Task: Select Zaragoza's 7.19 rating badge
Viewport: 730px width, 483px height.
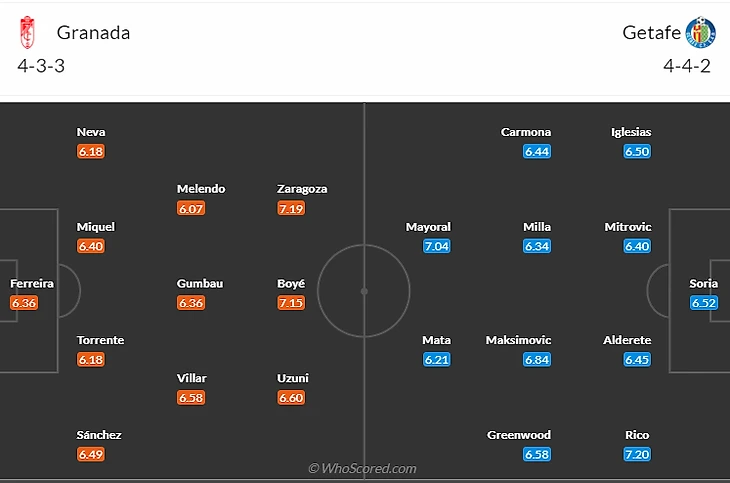Action: point(292,209)
